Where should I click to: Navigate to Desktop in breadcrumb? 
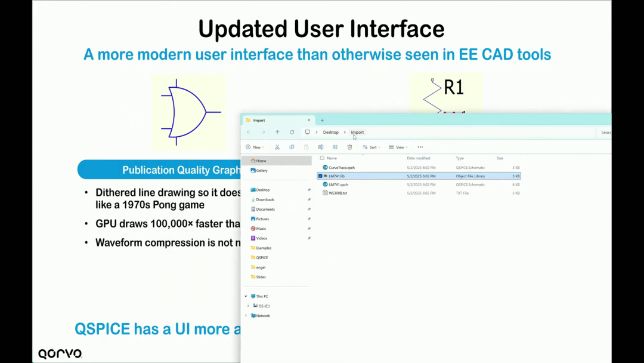(x=330, y=133)
